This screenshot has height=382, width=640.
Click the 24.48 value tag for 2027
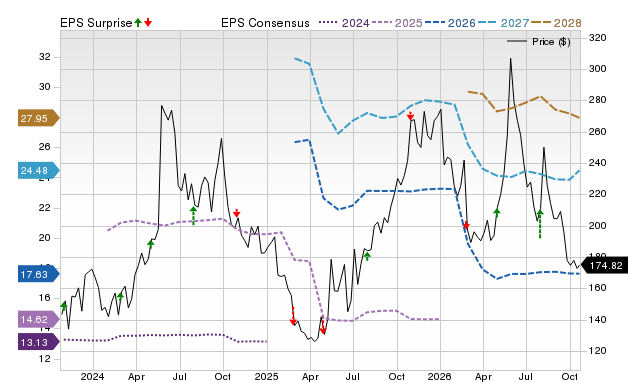[x=38, y=170]
